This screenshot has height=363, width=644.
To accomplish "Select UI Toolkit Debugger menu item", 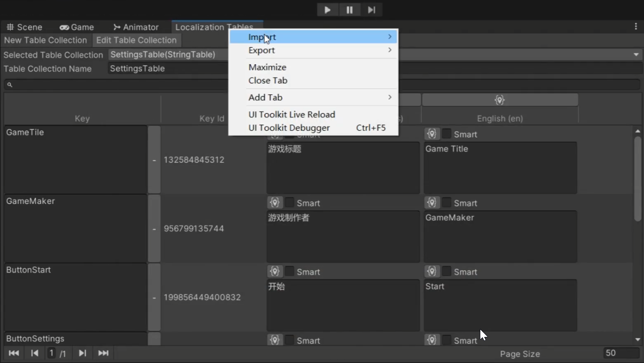I will tap(313, 128).
